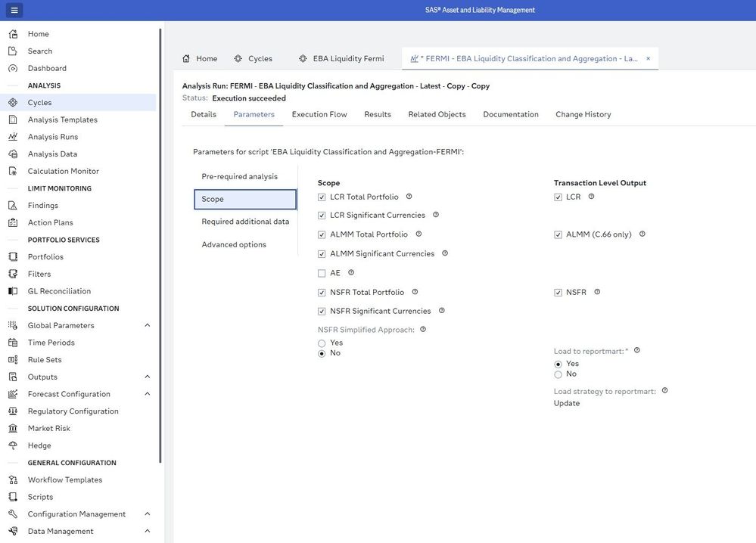Click the Dashboard sidebar icon

[13, 68]
